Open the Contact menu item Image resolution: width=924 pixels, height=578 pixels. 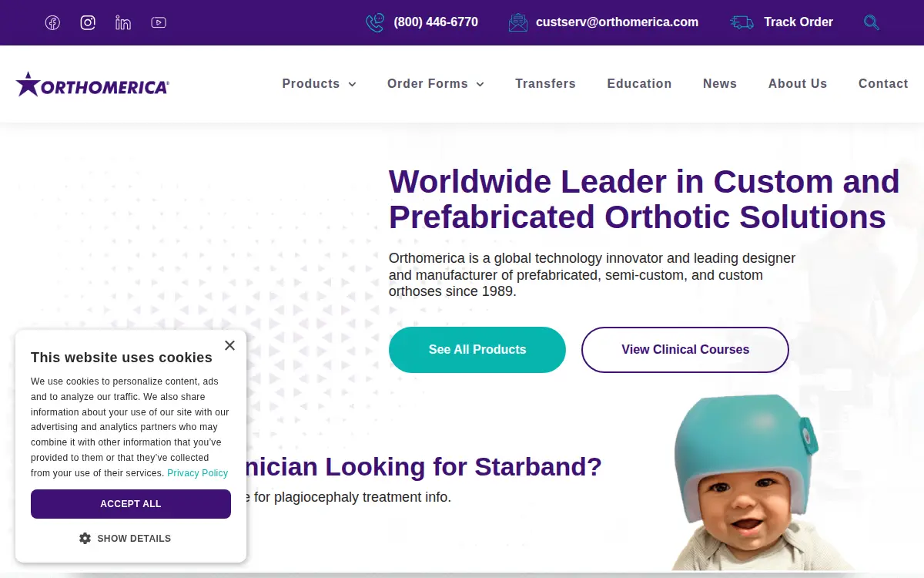[x=883, y=83]
